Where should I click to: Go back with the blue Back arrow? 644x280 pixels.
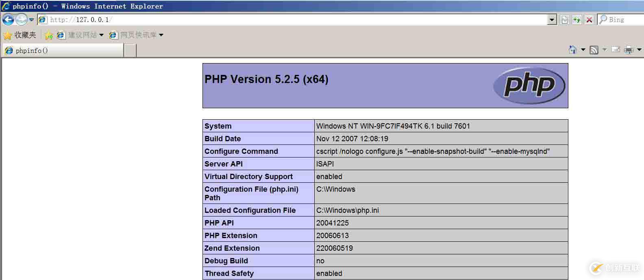tap(8, 19)
